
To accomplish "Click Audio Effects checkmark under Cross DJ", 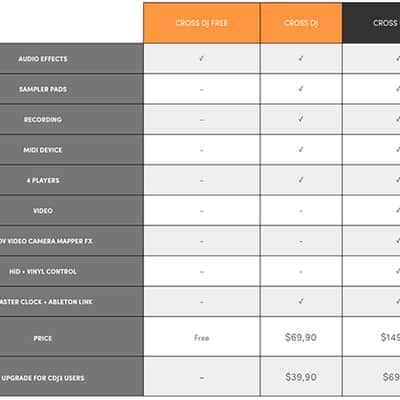I will tap(301, 59).
